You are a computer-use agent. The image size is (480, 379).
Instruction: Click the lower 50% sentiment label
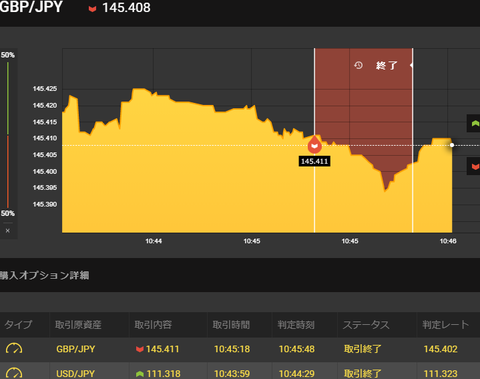[x=8, y=213]
